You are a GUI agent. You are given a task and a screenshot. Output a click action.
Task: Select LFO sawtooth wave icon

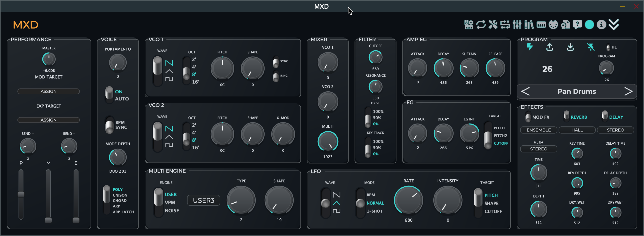pos(336,195)
